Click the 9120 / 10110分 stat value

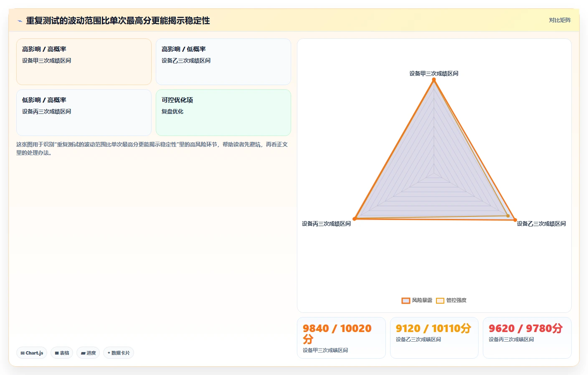click(x=433, y=328)
